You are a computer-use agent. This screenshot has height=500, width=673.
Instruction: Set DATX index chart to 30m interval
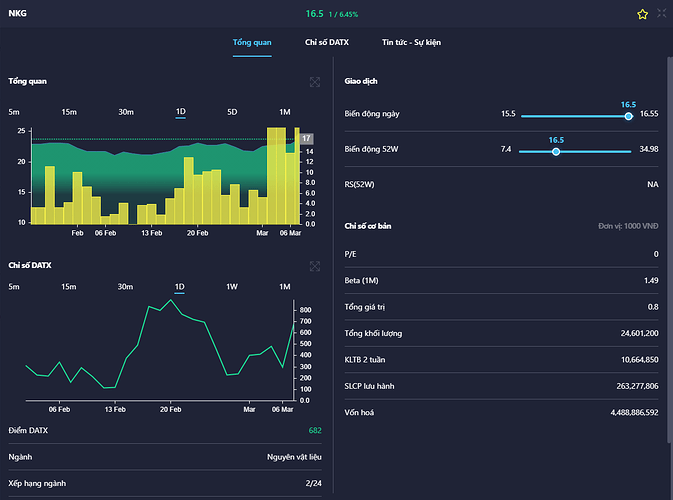126,287
